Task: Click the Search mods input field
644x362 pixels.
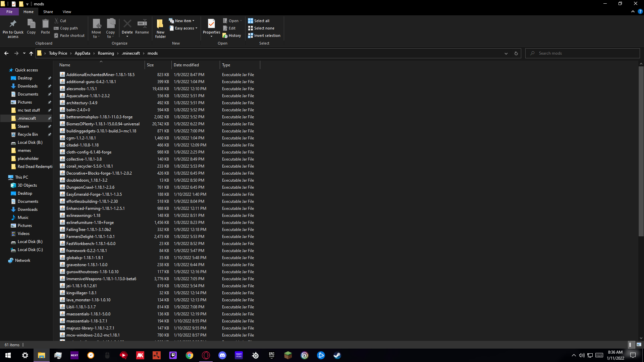Action: click(583, 53)
